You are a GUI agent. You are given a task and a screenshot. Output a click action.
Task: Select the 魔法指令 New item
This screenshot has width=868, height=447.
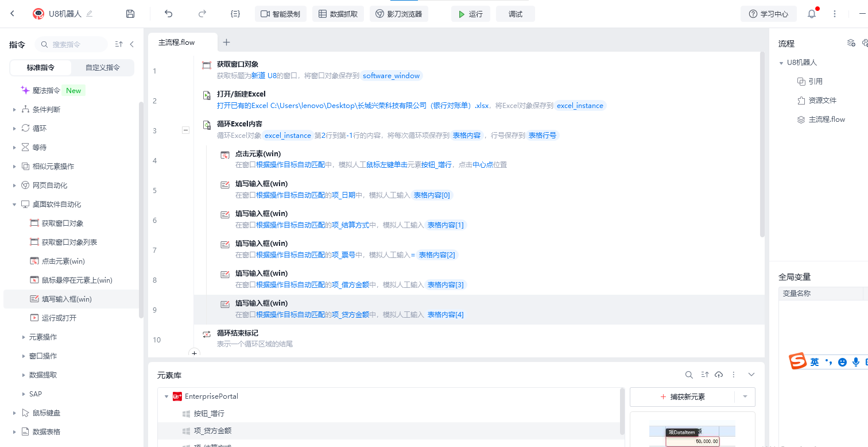(x=53, y=90)
